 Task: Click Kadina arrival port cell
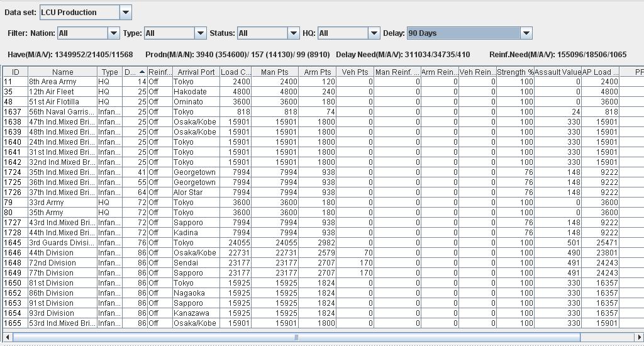(196, 233)
